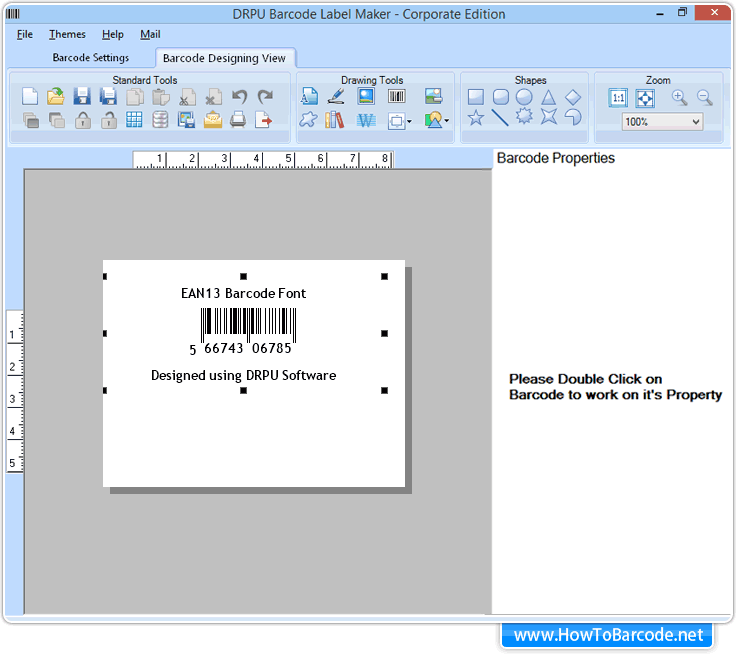Save the current label

pos(82,97)
